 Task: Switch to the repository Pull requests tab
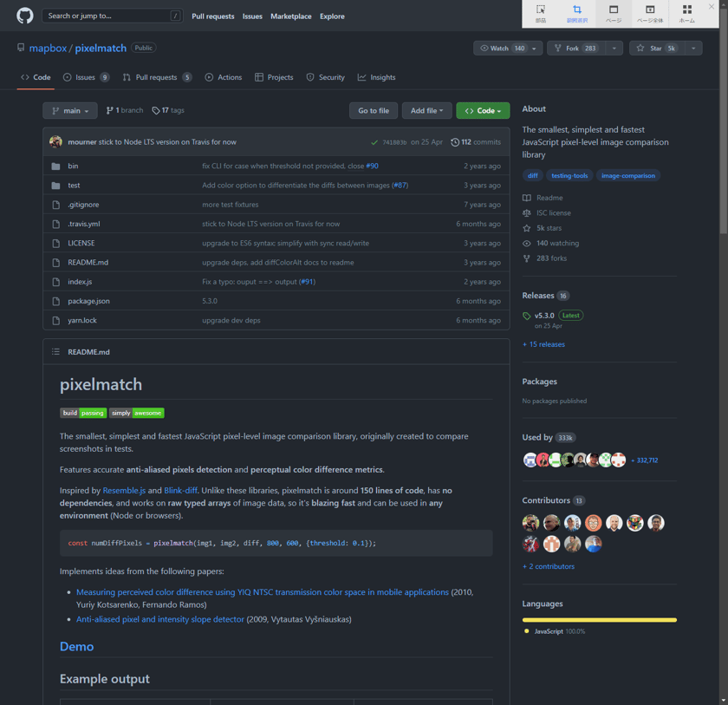point(158,77)
